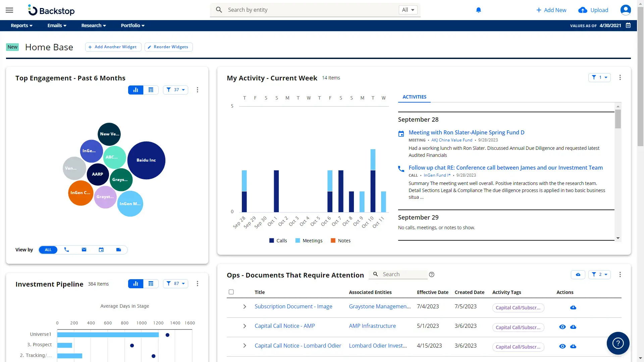
Task: Open the search scope All dropdown
Action: 408,10
